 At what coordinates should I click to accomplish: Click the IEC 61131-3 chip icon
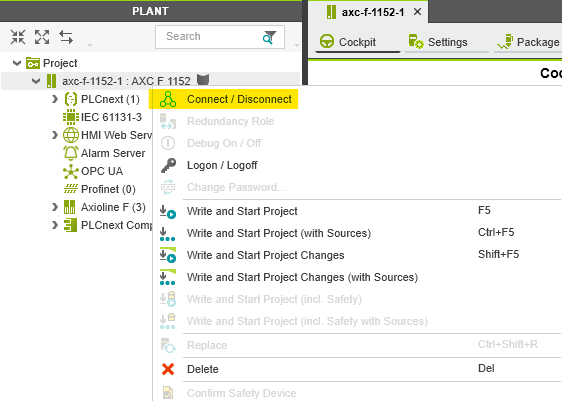click(71, 117)
